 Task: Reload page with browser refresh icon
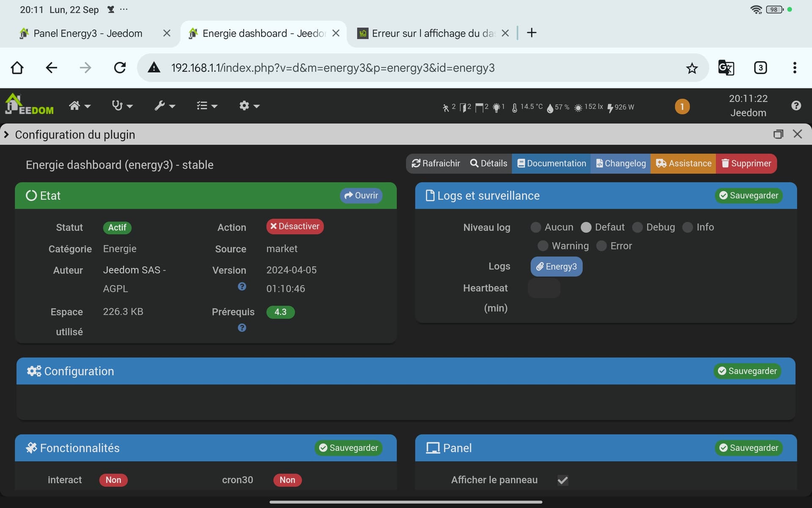pos(120,68)
